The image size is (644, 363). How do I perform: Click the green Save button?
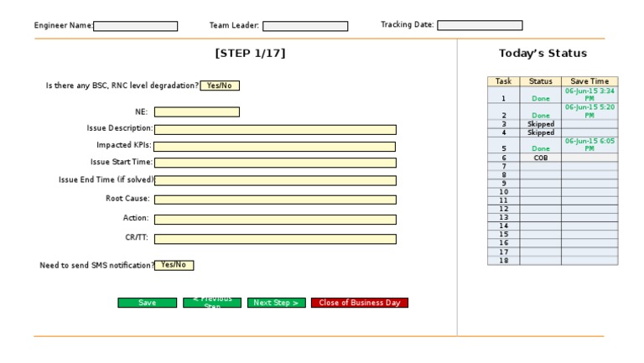coord(147,303)
